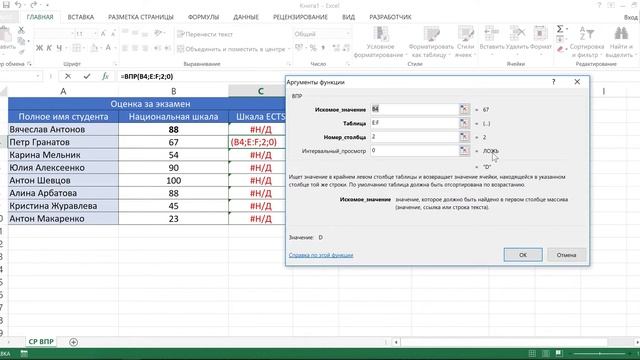Copy selection using the copy icon
The width and height of the screenshot is (640, 360).
pos(21,40)
